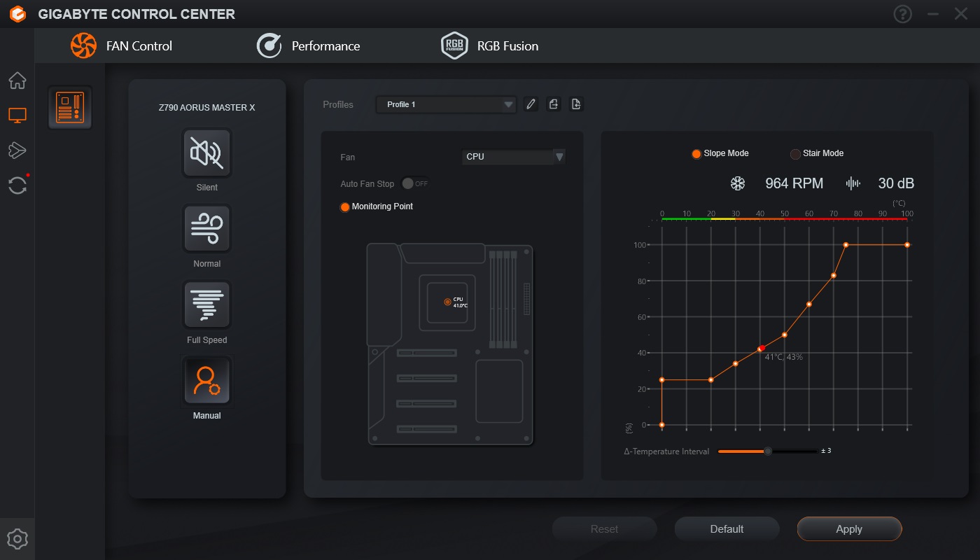The width and height of the screenshot is (980, 560).
Task: Click the noise level waveform icon
Action: [x=853, y=183]
